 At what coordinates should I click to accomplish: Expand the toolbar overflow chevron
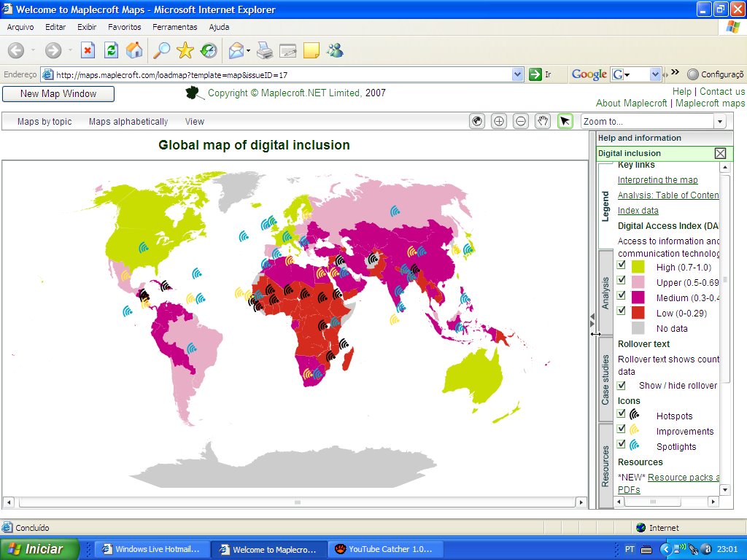tap(675, 72)
